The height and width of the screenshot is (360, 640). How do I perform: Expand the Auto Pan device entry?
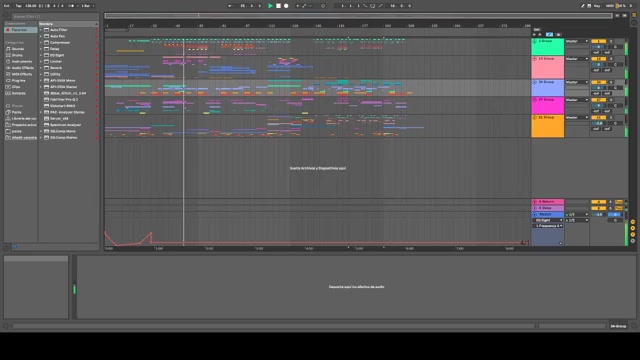click(x=41, y=36)
